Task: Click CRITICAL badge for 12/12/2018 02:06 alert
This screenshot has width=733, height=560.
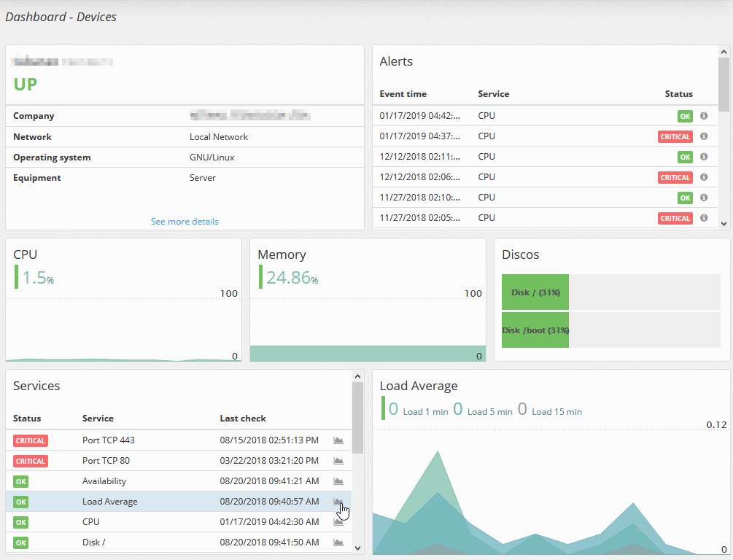Action: coord(675,178)
